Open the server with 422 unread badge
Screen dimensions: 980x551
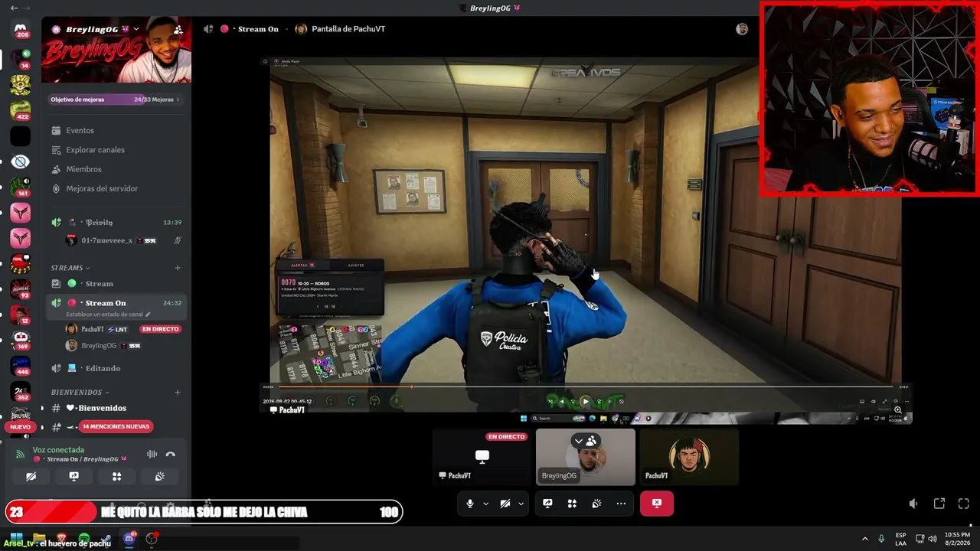click(x=21, y=109)
